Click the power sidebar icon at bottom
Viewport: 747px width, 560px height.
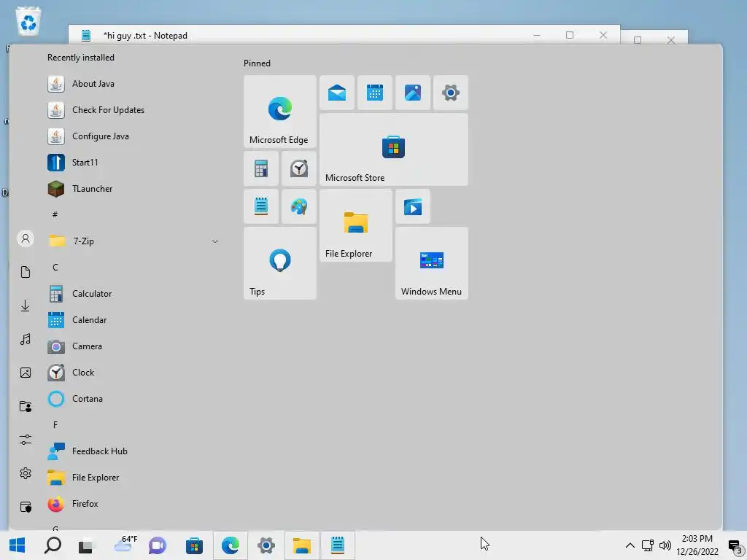click(26, 507)
